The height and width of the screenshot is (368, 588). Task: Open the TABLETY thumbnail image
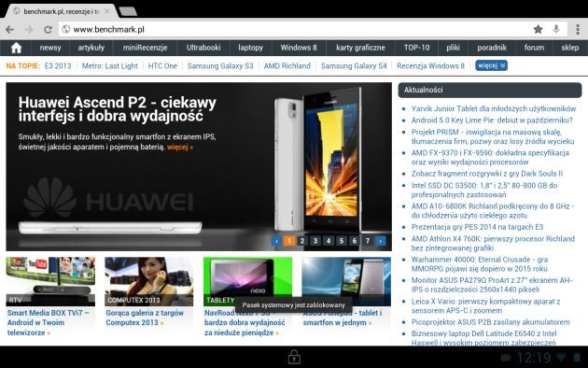248,281
